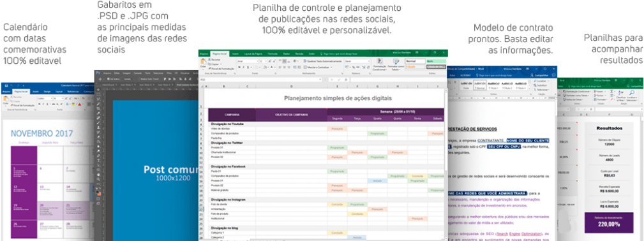The width and height of the screenshot is (644, 241).
Task: Click font color button in Excel planning window
Action: pyautogui.click(x=272, y=68)
